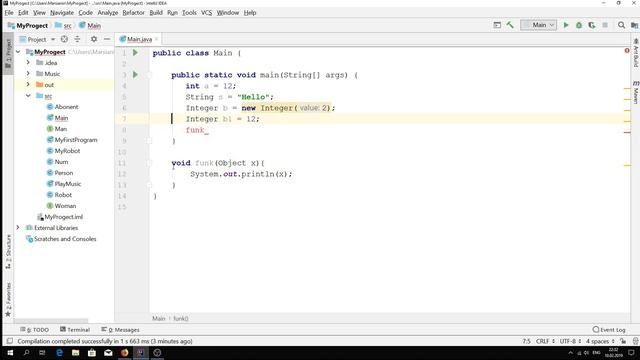640x360 pixels.
Task: Open the File menu
Action: [9, 13]
